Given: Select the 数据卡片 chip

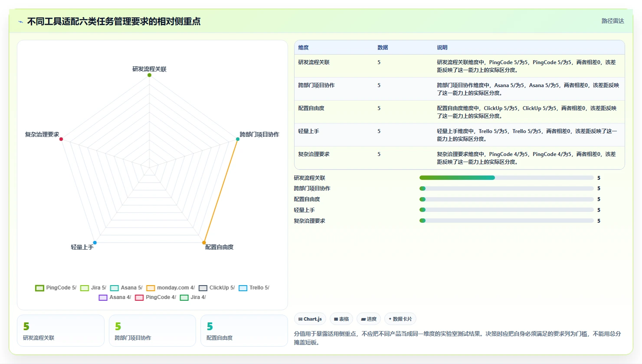Looking at the screenshot, I should pyautogui.click(x=400, y=319).
